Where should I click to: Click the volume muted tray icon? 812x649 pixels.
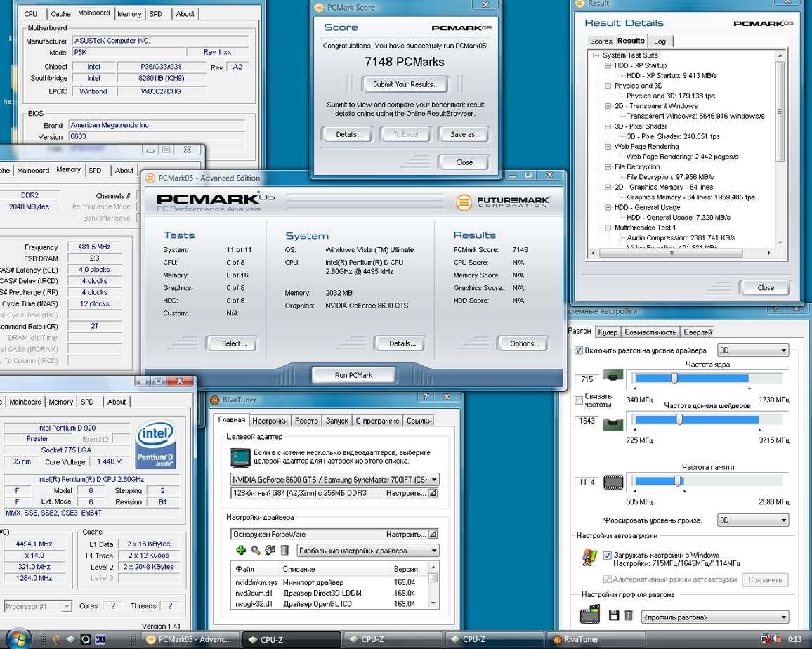(x=777, y=639)
